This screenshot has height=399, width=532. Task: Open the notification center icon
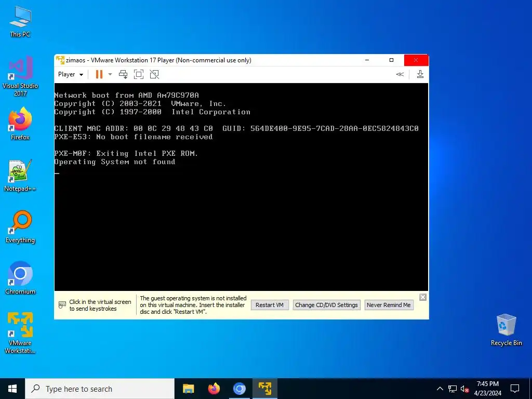coord(515,389)
